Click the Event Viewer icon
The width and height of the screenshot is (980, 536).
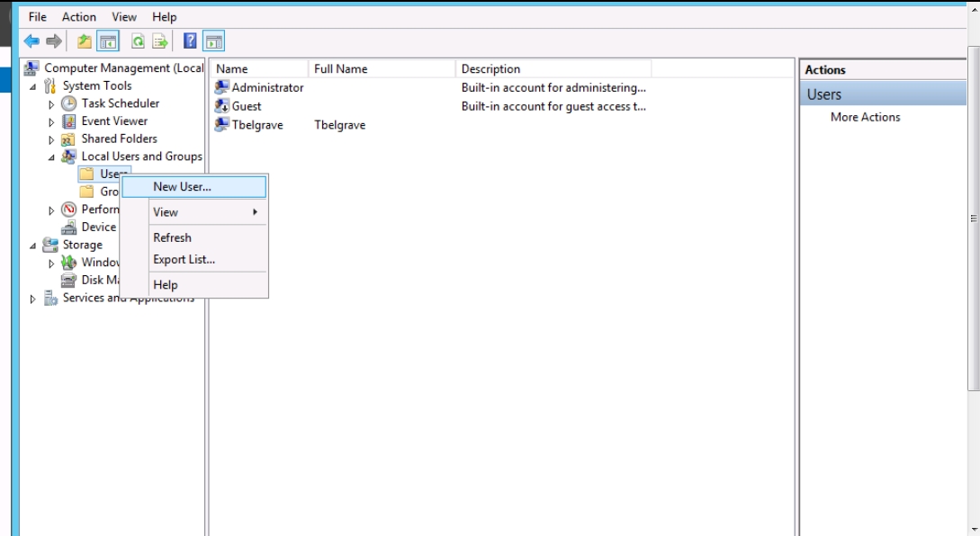[68, 121]
